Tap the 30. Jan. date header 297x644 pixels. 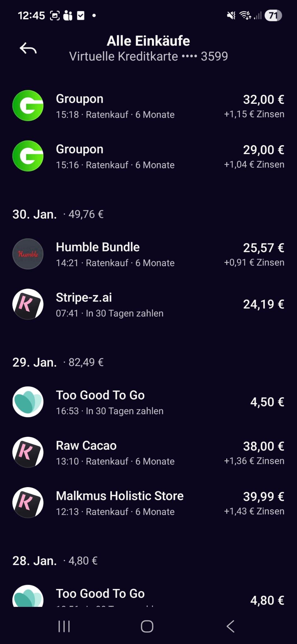(x=35, y=214)
